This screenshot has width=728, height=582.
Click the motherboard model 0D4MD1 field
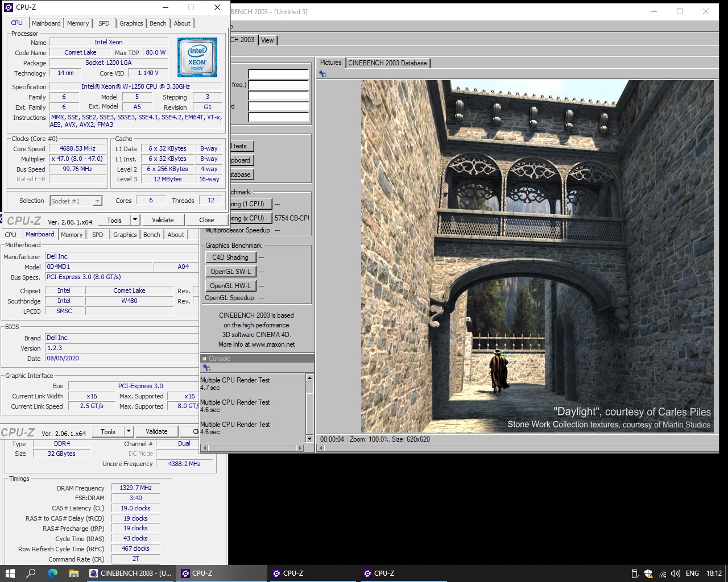(x=98, y=267)
